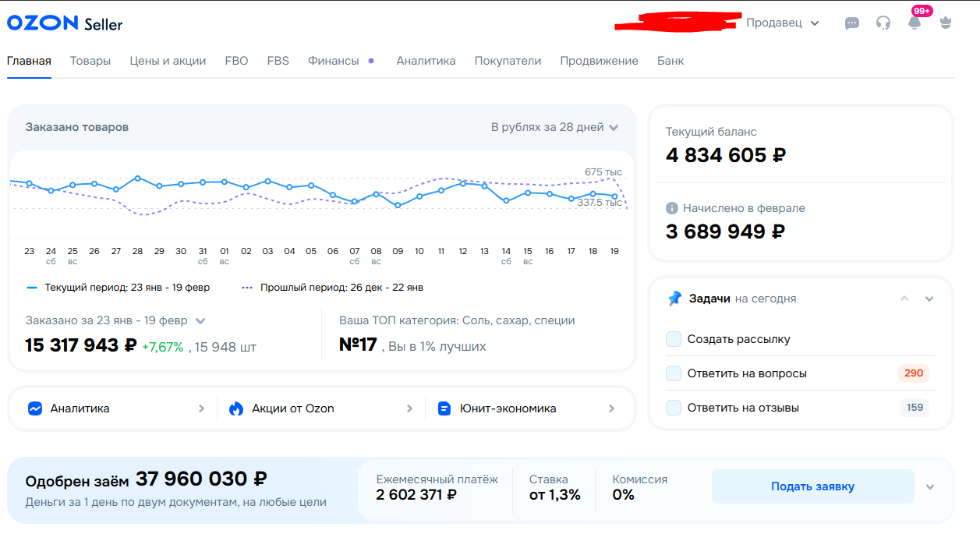Open the Финансы tab
This screenshot has height=548, width=980.
coord(334,61)
